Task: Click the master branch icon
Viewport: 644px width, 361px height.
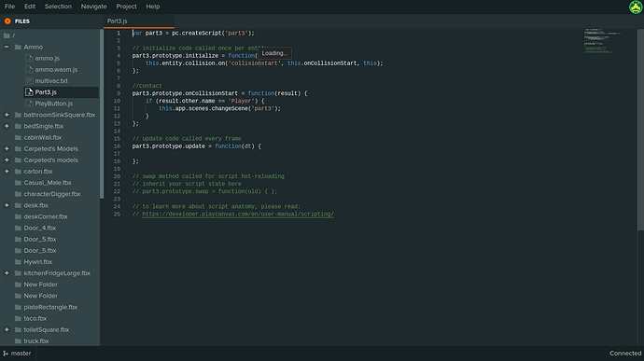Action: click(x=6, y=354)
